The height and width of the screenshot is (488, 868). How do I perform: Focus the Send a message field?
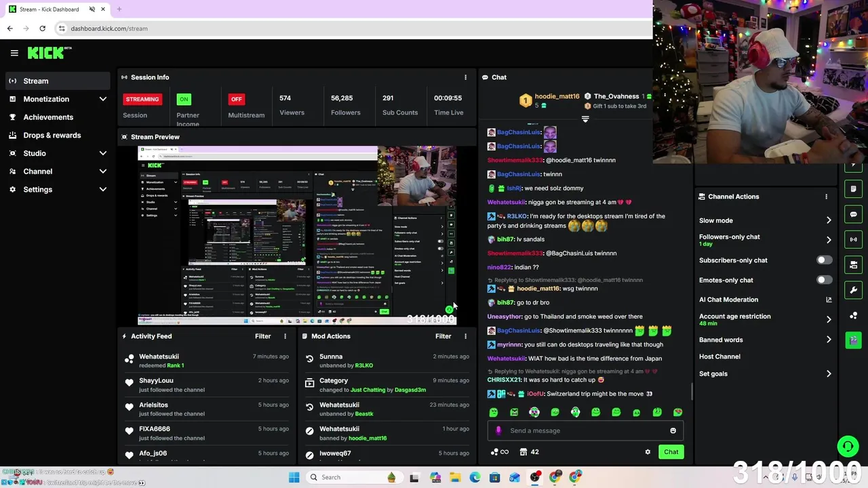click(585, 430)
